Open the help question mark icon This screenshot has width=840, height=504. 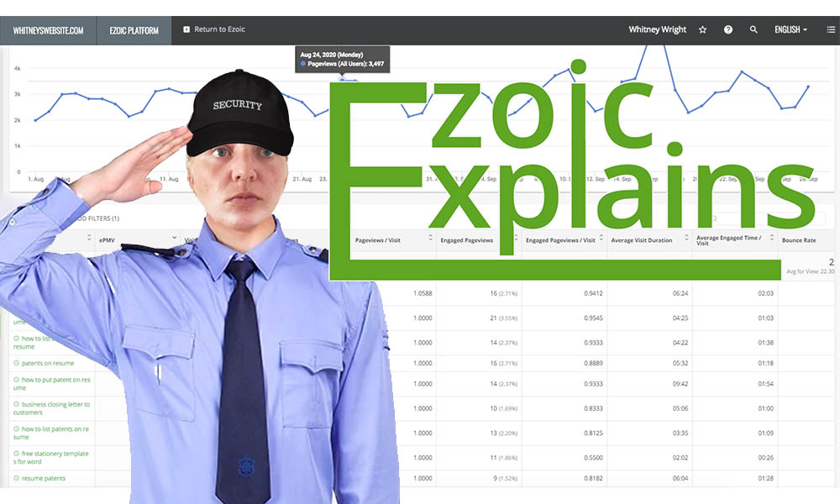[728, 29]
